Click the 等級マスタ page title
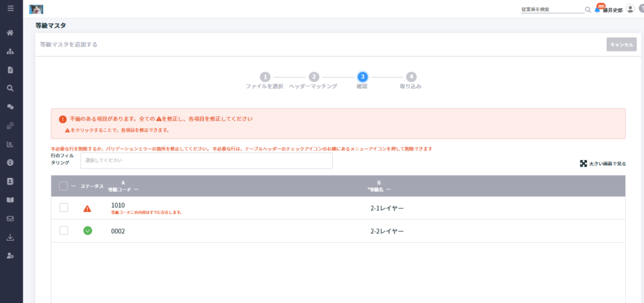Screen dimensions: 644x303 (x=50, y=25)
